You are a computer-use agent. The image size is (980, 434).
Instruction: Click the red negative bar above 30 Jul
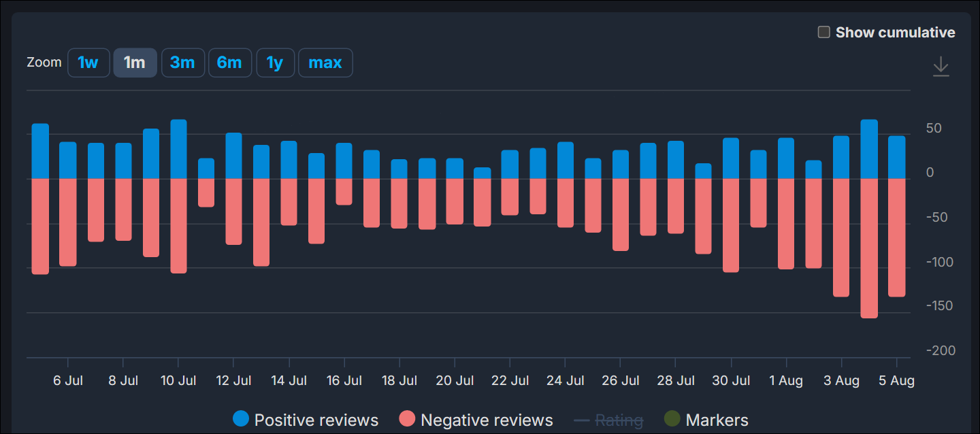tap(731, 224)
